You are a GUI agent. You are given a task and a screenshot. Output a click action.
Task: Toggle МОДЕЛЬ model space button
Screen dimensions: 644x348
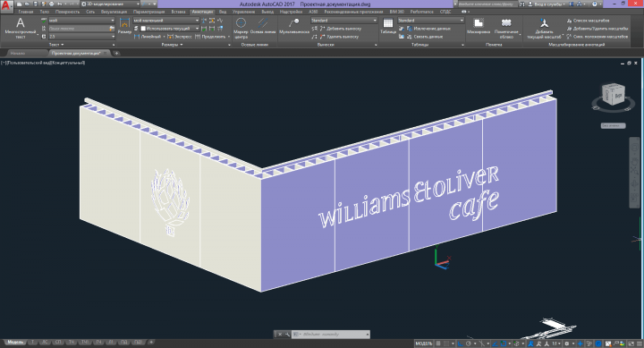tap(424, 344)
